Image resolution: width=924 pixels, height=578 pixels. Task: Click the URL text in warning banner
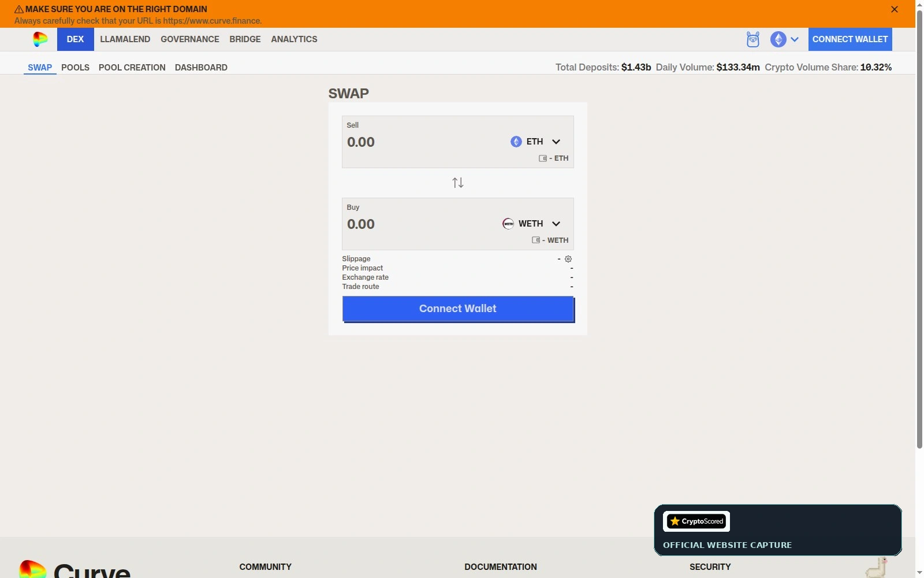[212, 21]
